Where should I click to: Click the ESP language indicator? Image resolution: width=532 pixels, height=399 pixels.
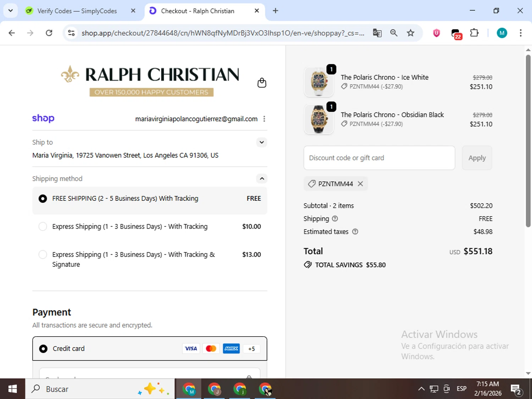point(461,389)
